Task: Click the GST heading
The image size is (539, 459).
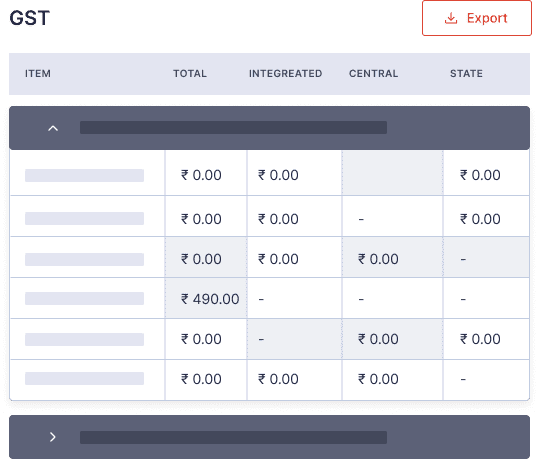Action: 30,18
